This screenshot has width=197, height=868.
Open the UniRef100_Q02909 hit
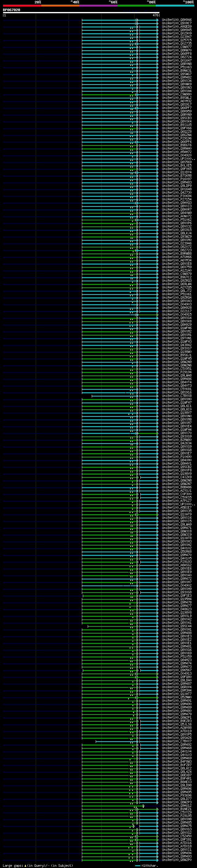177,33
